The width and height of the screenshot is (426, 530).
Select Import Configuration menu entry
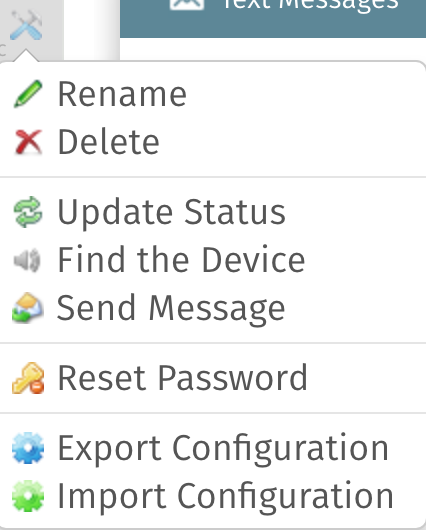(x=213, y=496)
